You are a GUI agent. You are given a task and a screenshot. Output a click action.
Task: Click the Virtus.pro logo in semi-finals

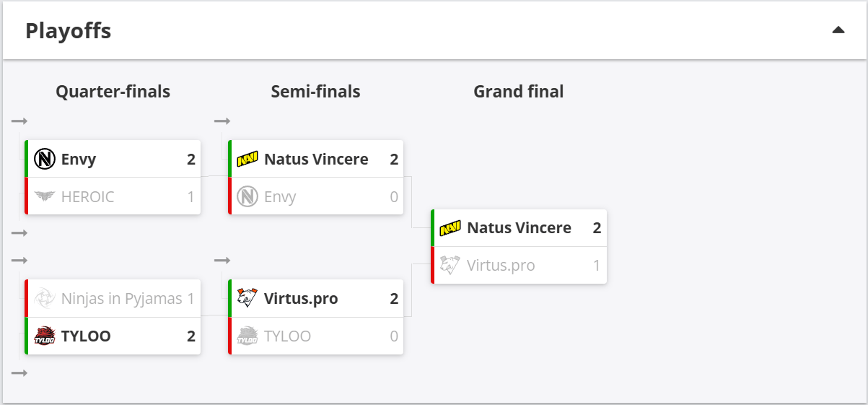pos(247,299)
